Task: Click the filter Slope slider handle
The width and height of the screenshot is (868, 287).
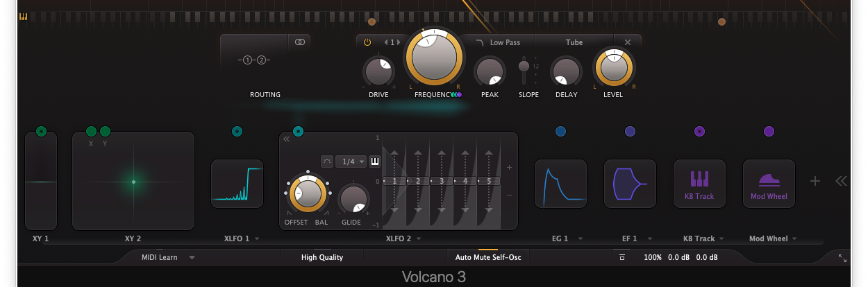Action: click(x=525, y=67)
